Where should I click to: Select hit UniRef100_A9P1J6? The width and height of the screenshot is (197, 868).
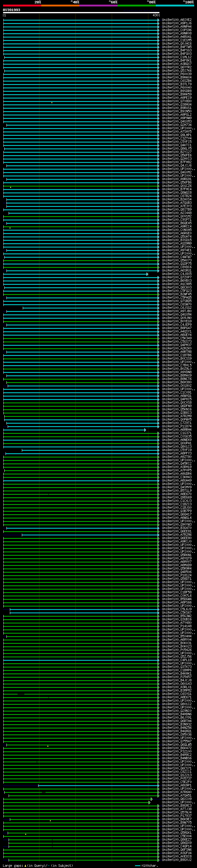pos(176,23)
